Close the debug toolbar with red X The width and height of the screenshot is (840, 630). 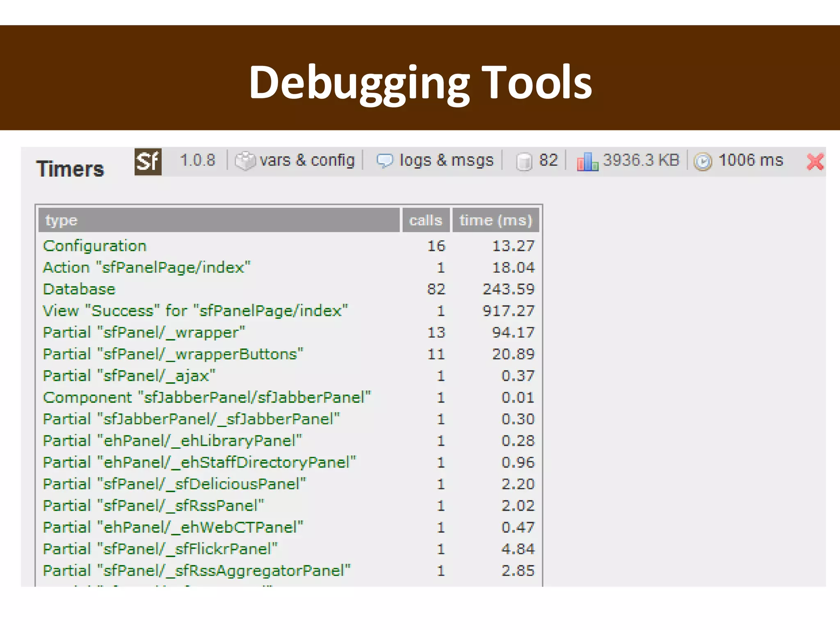pos(815,162)
